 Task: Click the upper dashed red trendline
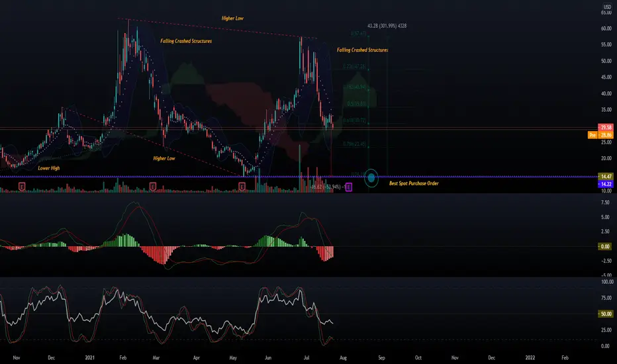pos(217,28)
